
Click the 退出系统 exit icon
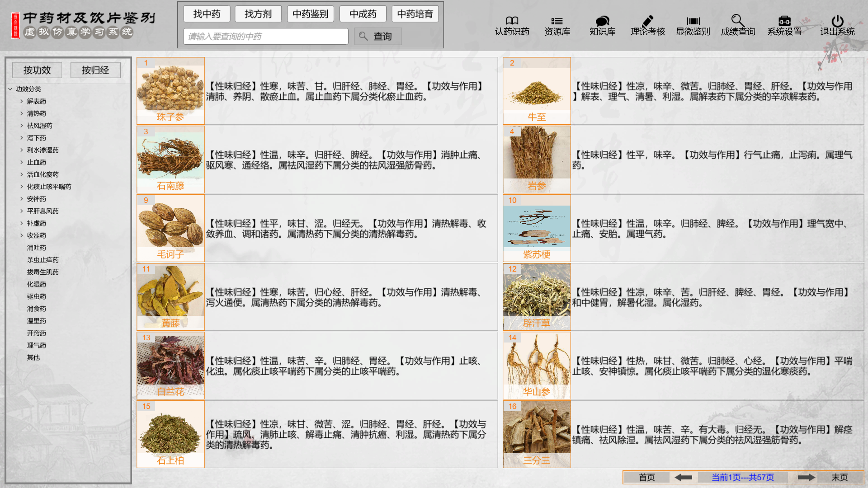coord(836,25)
